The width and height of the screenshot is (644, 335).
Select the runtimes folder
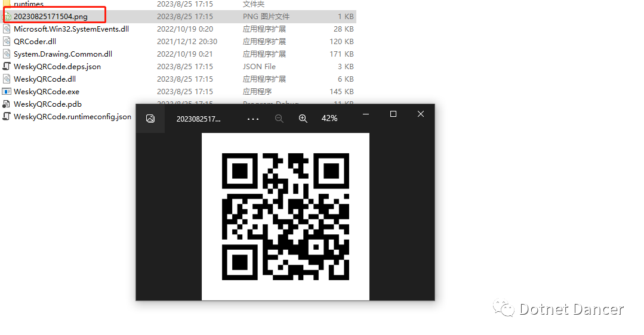click(x=28, y=4)
